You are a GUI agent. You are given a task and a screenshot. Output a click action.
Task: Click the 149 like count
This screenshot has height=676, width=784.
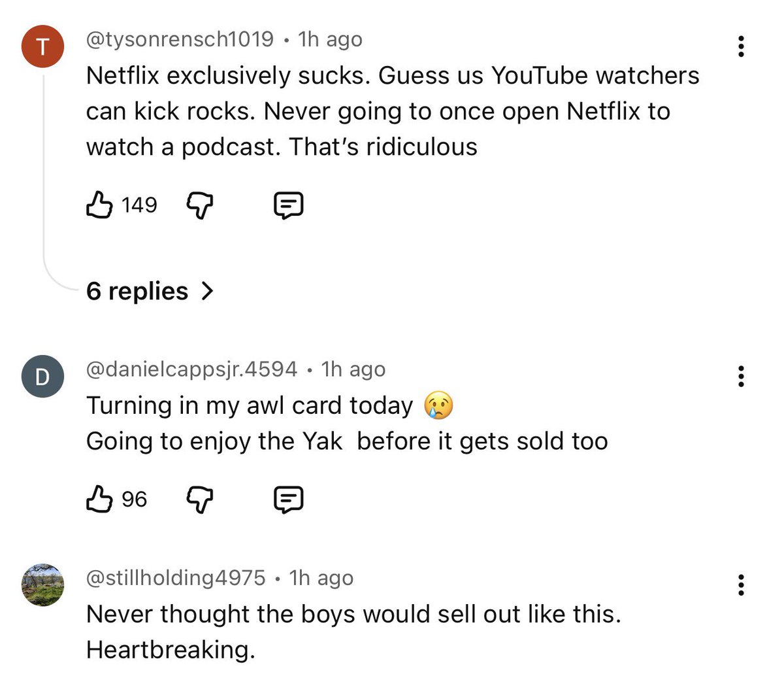tap(139, 205)
